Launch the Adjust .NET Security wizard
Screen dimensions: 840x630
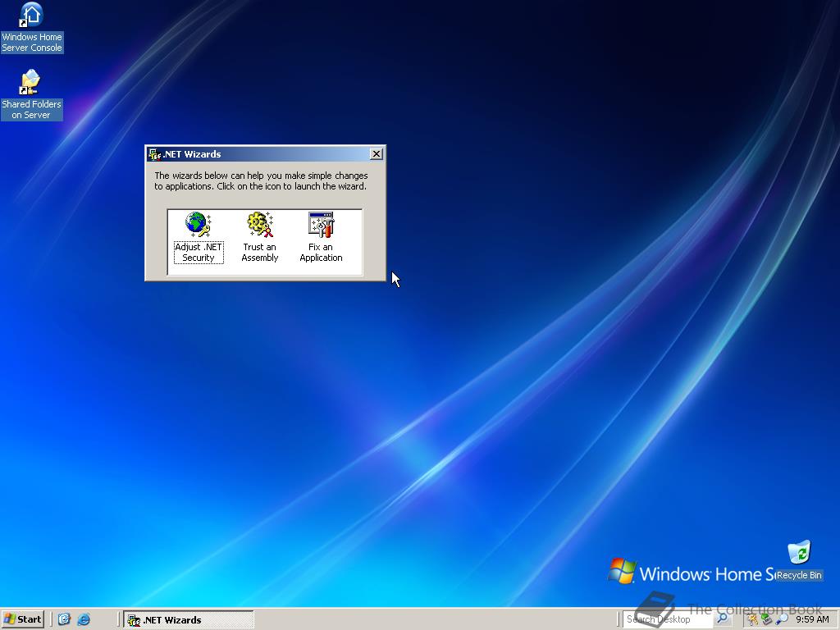[199, 237]
